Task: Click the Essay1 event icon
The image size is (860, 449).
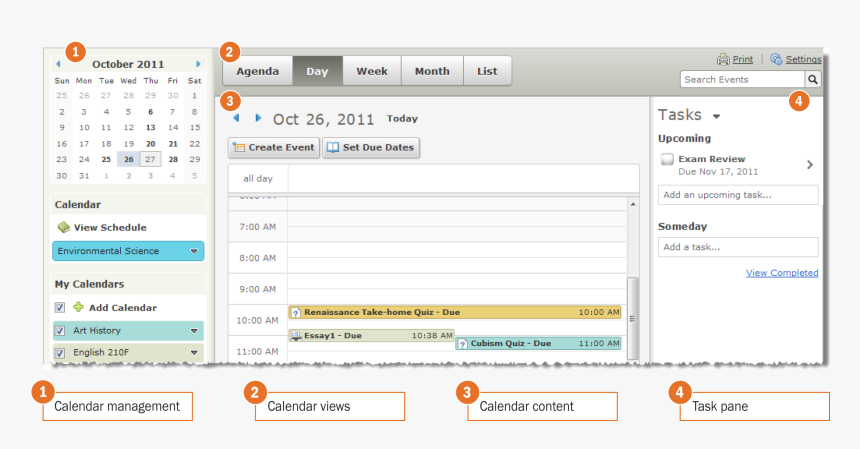Action: (296, 336)
